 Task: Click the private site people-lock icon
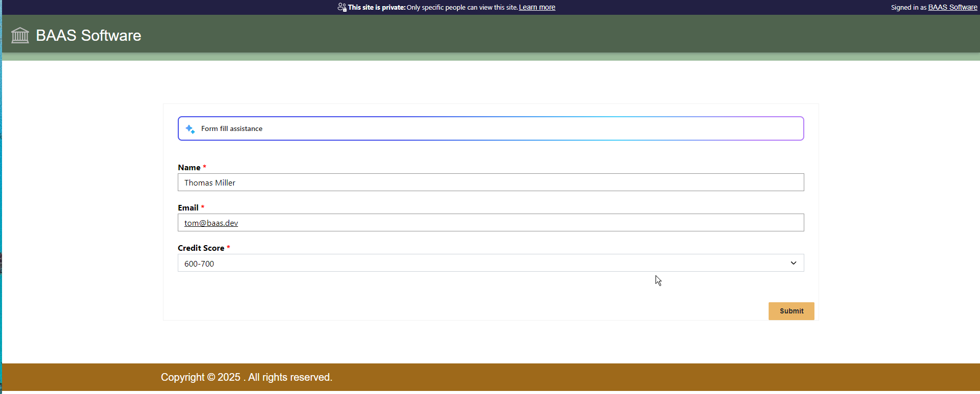click(342, 7)
